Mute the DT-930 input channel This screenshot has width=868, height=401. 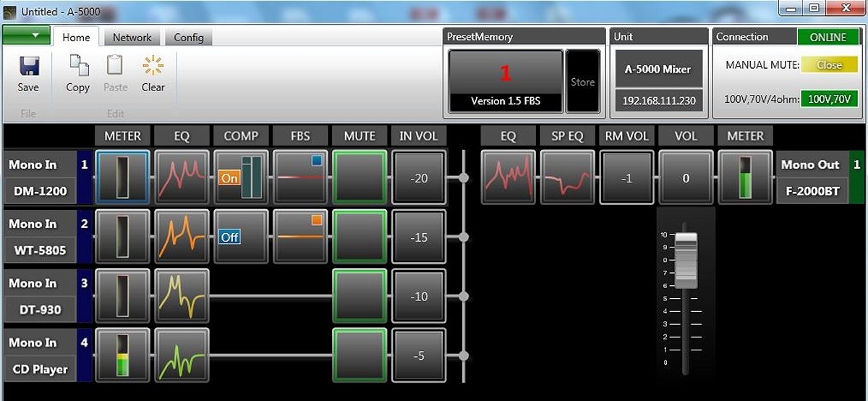coord(359,296)
